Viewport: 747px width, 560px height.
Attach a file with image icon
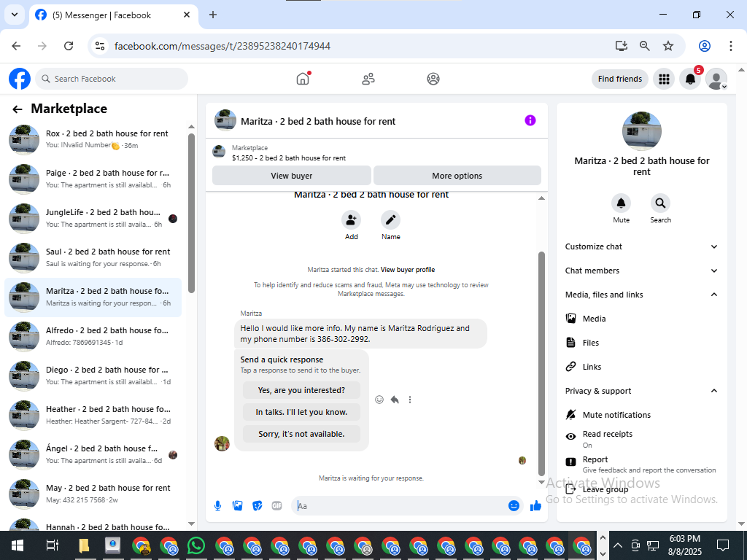pos(237,506)
